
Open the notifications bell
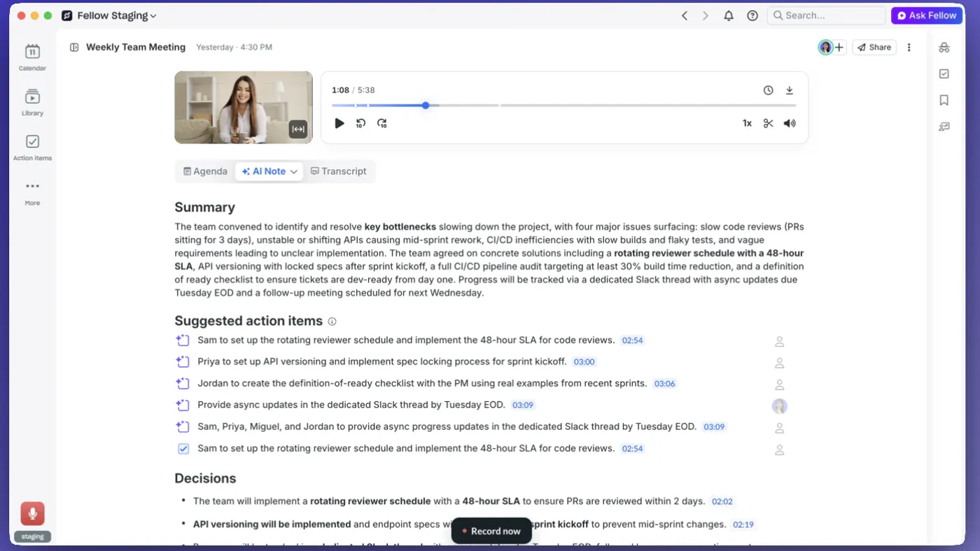(x=729, y=15)
